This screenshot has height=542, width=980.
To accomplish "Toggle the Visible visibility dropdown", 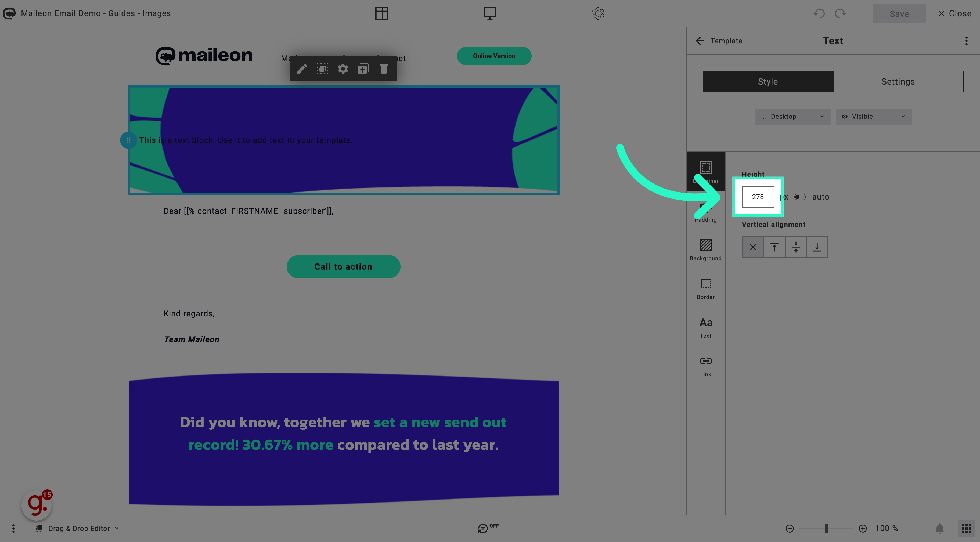I will pyautogui.click(x=873, y=116).
